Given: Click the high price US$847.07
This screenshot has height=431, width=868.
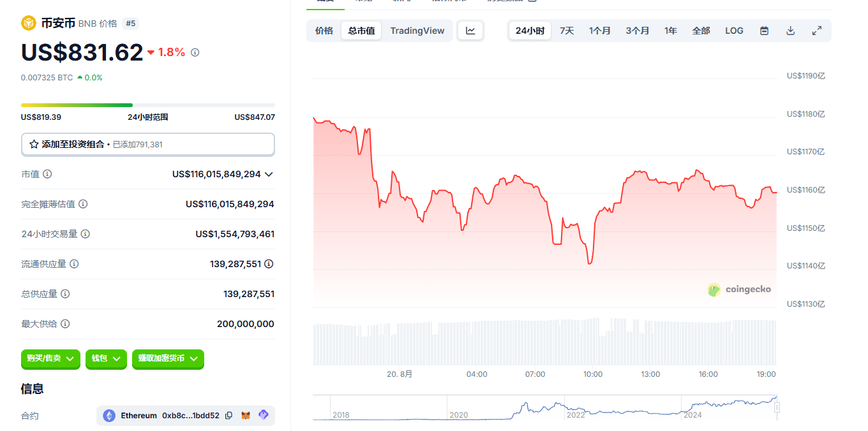Looking at the screenshot, I should click(x=255, y=117).
